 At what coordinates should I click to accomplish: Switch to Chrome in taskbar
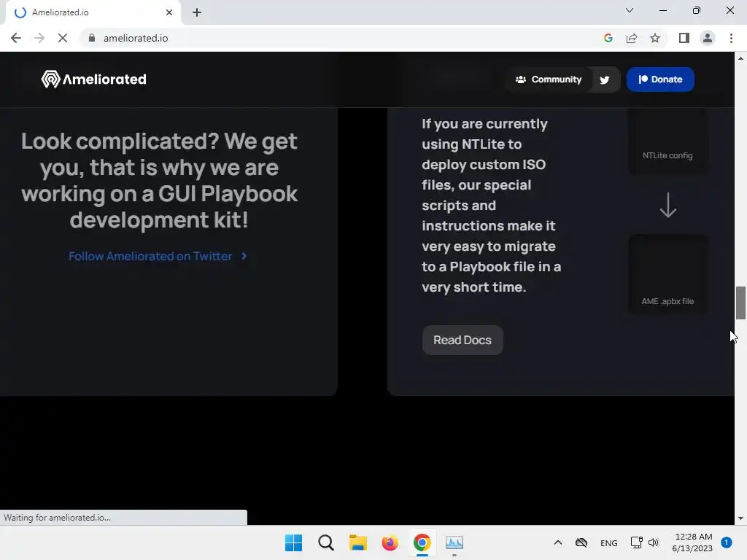point(422,542)
